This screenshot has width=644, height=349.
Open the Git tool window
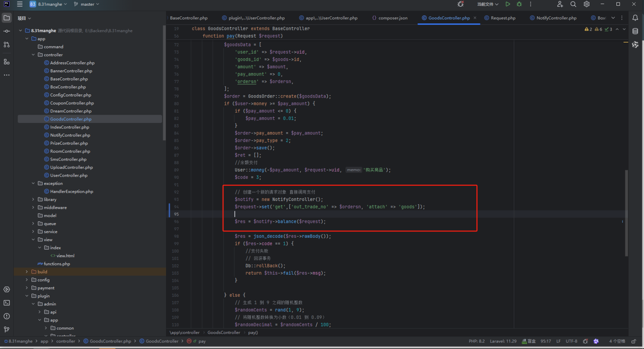[x=7, y=329]
